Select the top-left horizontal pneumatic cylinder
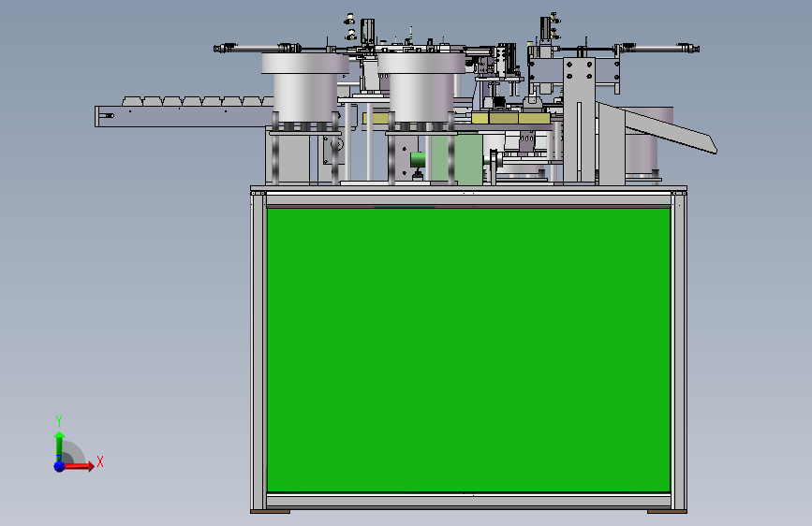 (258, 48)
